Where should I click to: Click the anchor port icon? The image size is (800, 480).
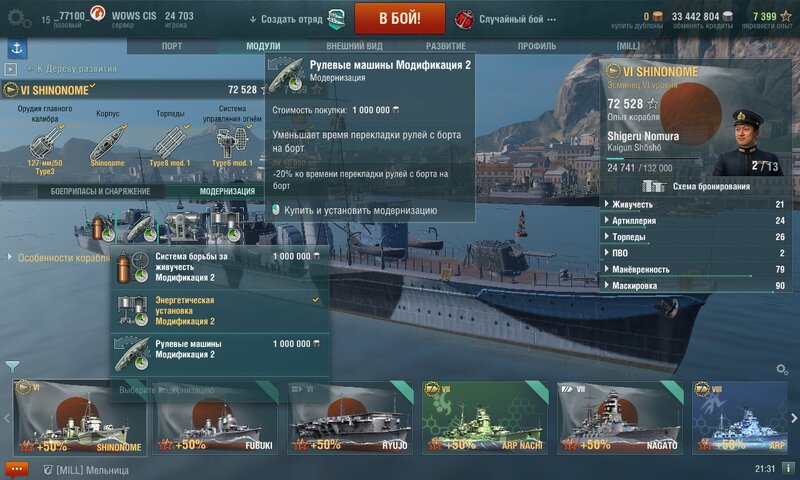(17, 48)
